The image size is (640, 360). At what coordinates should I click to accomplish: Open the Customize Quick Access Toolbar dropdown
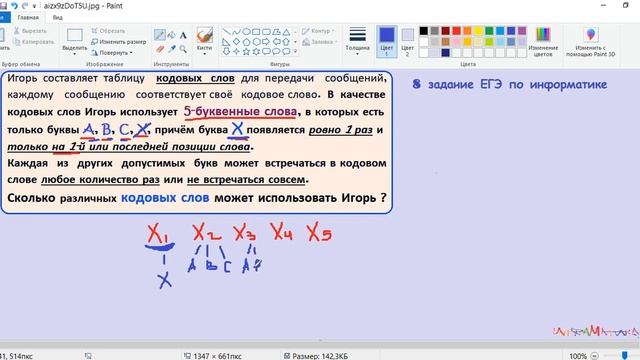pyautogui.click(x=34, y=6)
